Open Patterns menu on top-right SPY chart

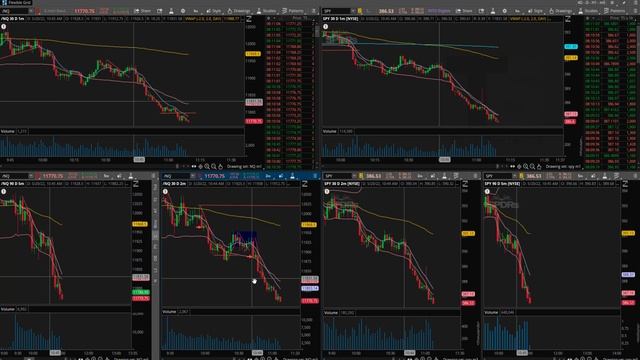(x=615, y=11)
